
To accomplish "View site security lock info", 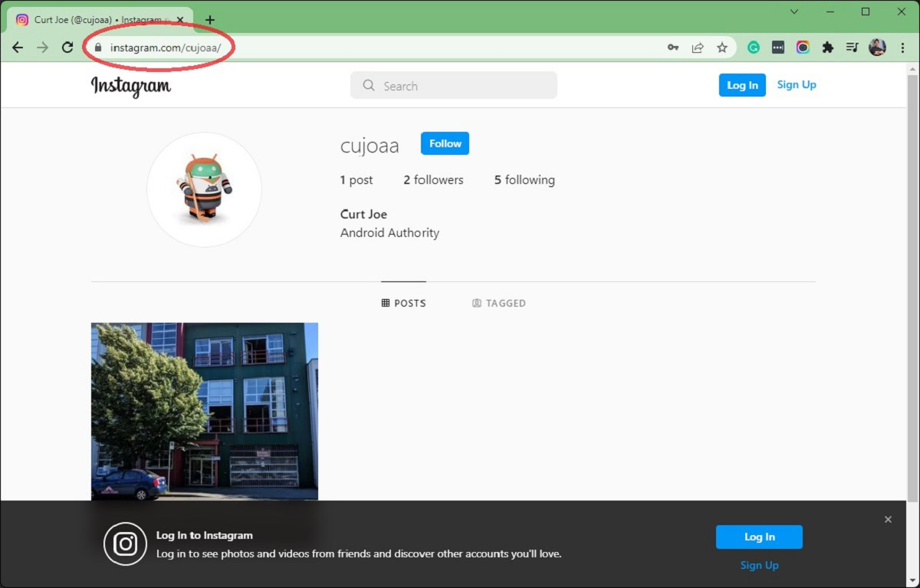I will [x=97, y=48].
